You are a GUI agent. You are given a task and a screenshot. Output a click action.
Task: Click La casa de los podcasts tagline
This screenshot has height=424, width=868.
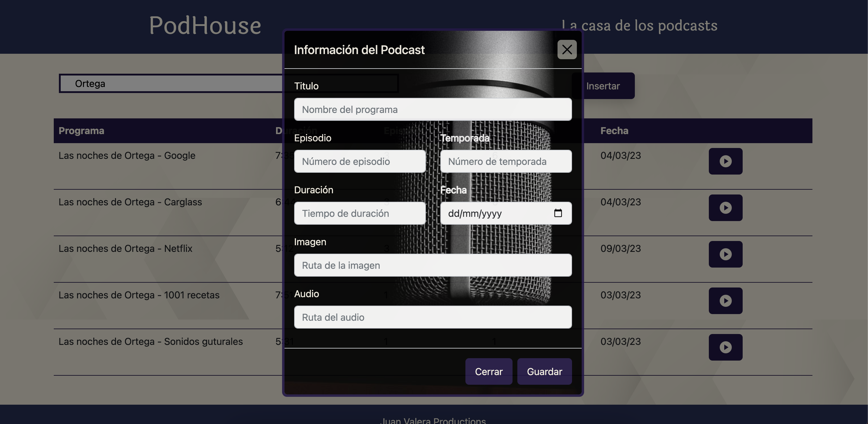tap(639, 26)
